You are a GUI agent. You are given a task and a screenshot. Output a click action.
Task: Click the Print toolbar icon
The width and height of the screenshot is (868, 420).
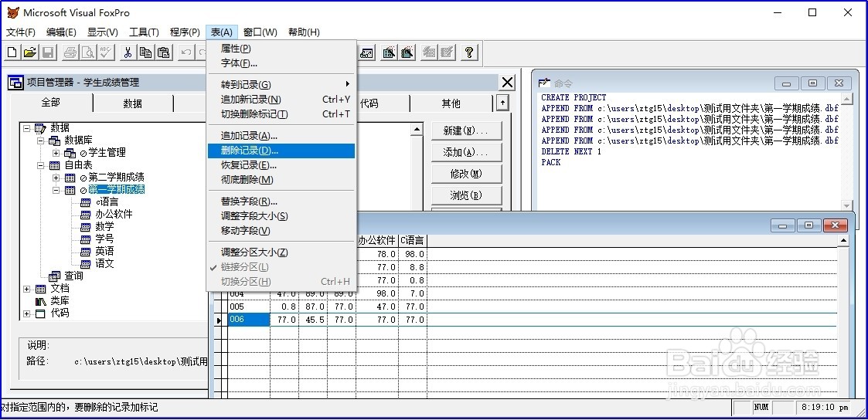70,52
